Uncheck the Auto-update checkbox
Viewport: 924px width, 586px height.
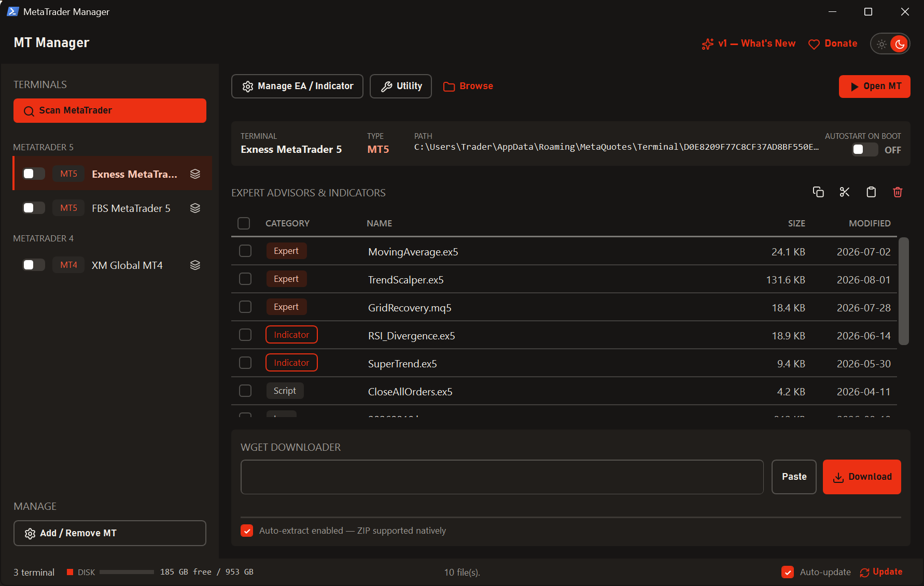(x=788, y=572)
